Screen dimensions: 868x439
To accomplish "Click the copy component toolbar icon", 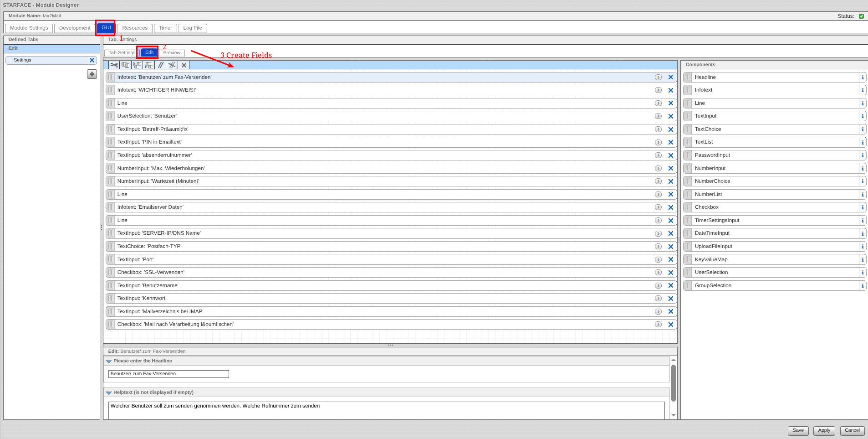I will point(126,65).
